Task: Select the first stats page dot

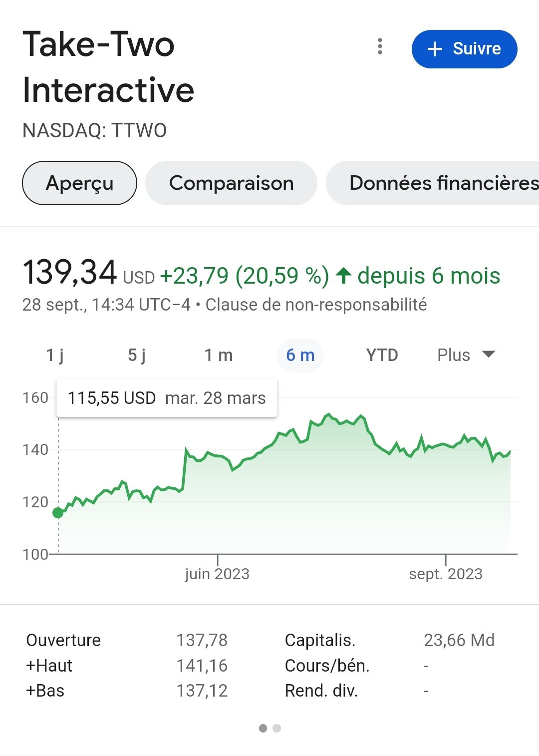Action: pos(263,729)
